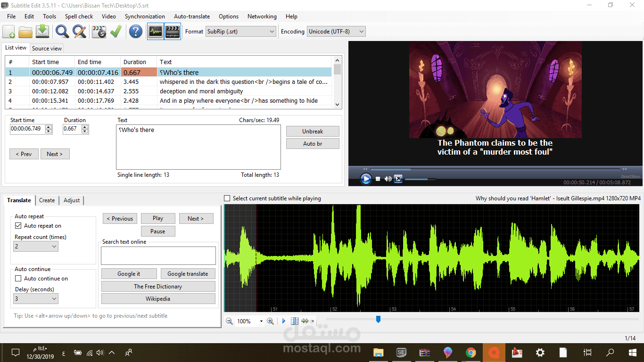Screen dimensions: 644x362
Task: Open the Format SubRip dropdown
Action: point(241,32)
